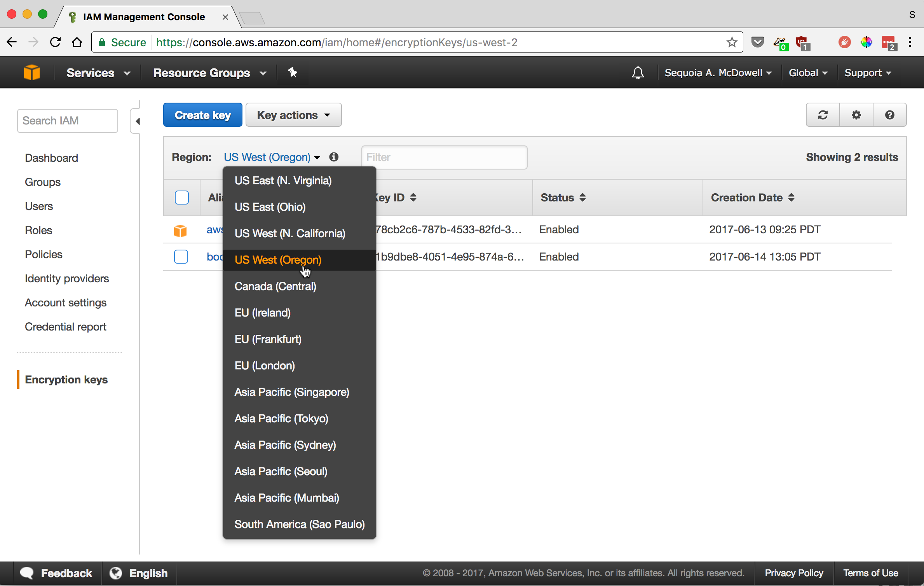The height and width of the screenshot is (586, 924).
Task: Sort by Creation Date column
Action: (x=753, y=198)
